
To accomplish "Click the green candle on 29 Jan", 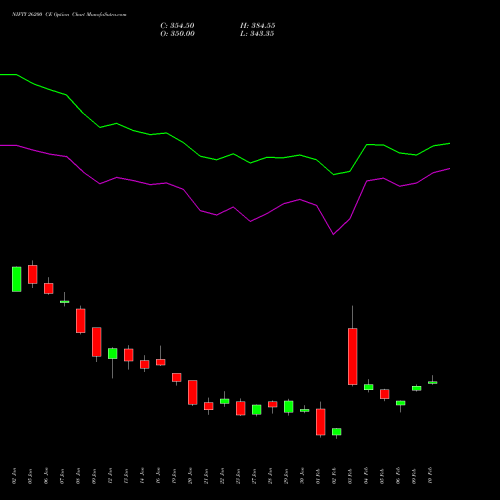I will pyautogui.click(x=289, y=407).
